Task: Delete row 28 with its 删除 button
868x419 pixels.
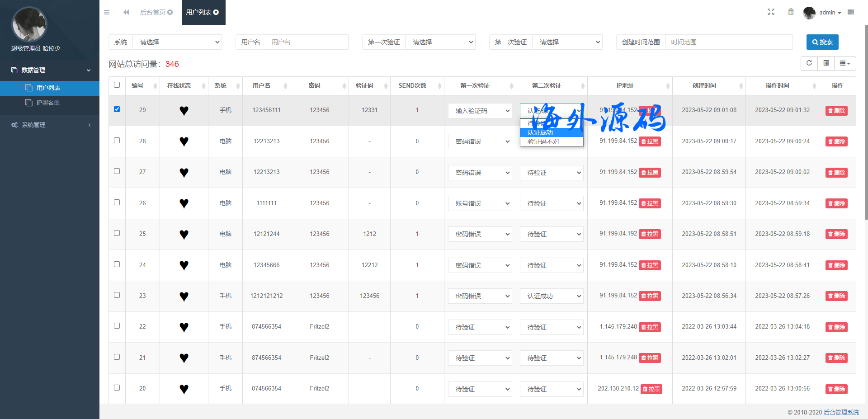Action: [x=836, y=141]
